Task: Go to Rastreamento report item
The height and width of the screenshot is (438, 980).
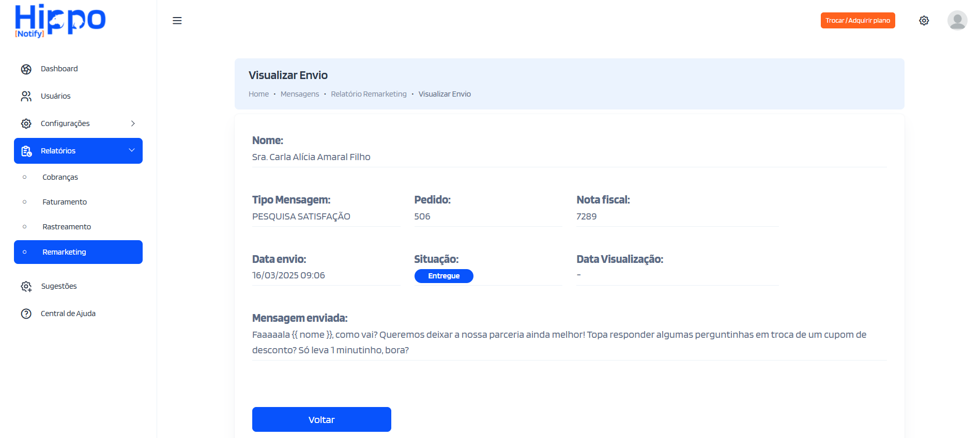Action: point(67,227)
